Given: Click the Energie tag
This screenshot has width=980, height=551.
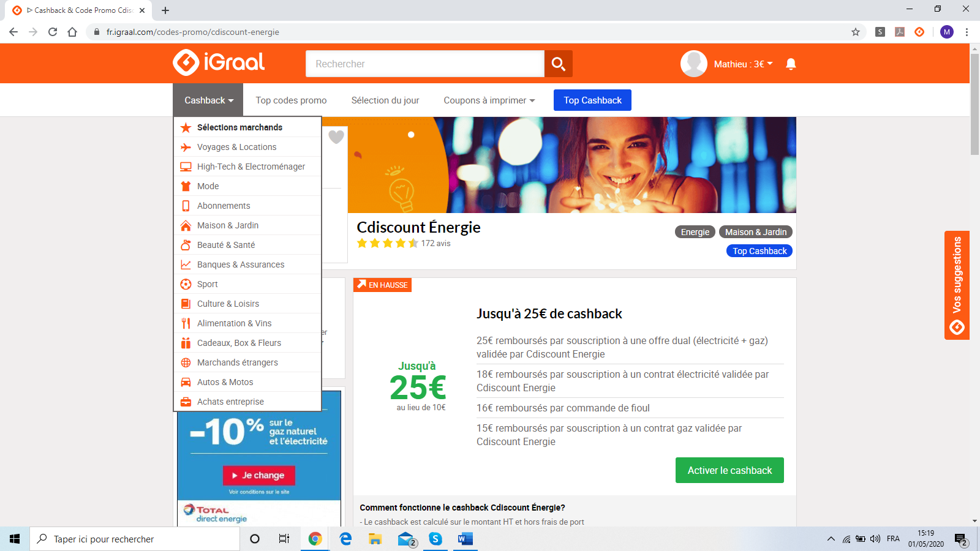Looking at the screenshot, I should [x=695, y=232].
